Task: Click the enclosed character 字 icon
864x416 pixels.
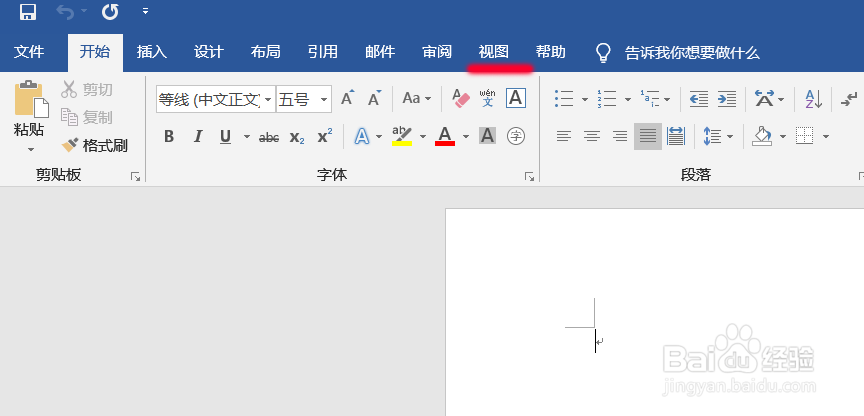Action: tap(516, 136)
